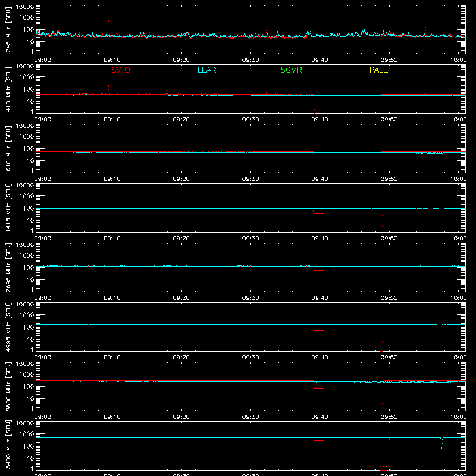
Task: Click the yellow PALE legend label
Action: tap(378, 70)
